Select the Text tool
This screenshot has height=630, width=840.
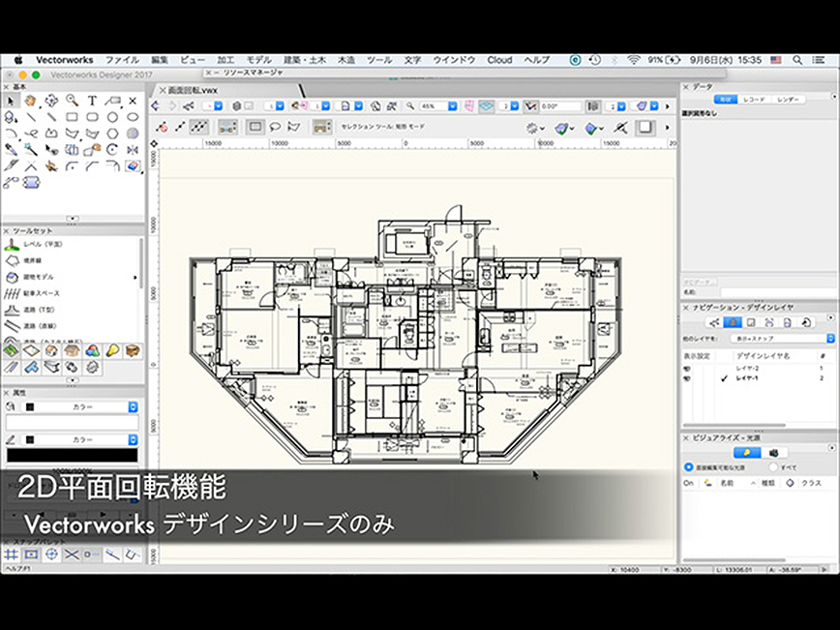(x=92, y=101)
